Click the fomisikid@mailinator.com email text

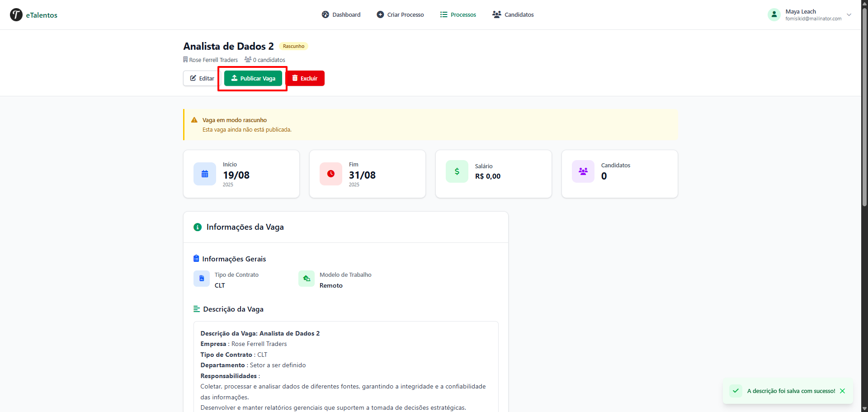813,19
